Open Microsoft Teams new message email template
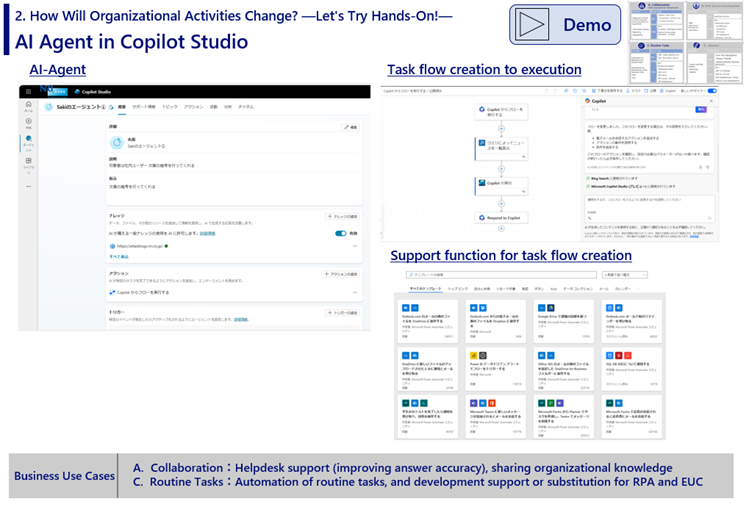Viewport: 749px width, 510px height. (x=496, y=417)
